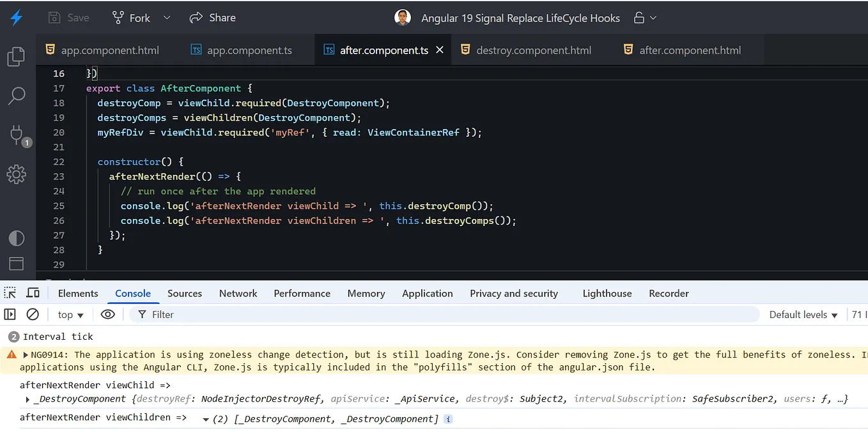Screen dimensions: 868x433
Task: Click the Share button
Action: point(213,18)
